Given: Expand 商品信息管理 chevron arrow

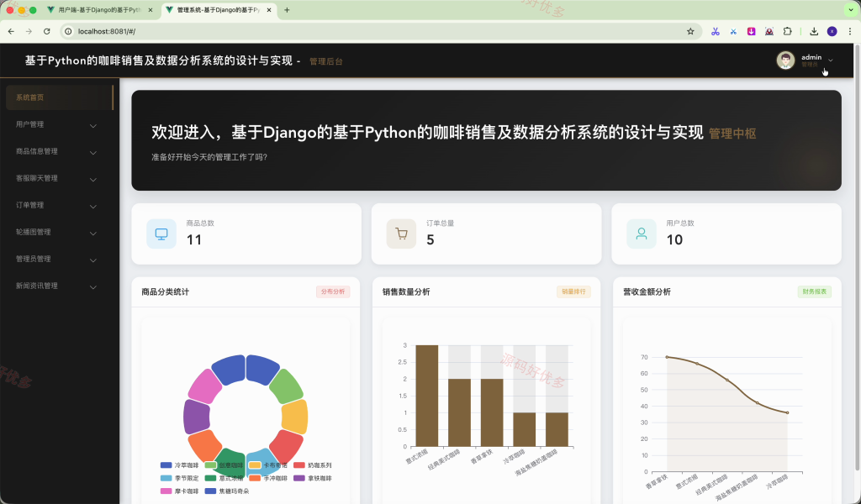Looking at the screenshot, I should [93, 153].
